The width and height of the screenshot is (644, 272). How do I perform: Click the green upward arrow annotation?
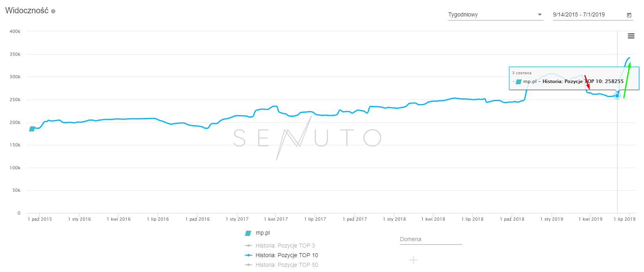[627, 79]
